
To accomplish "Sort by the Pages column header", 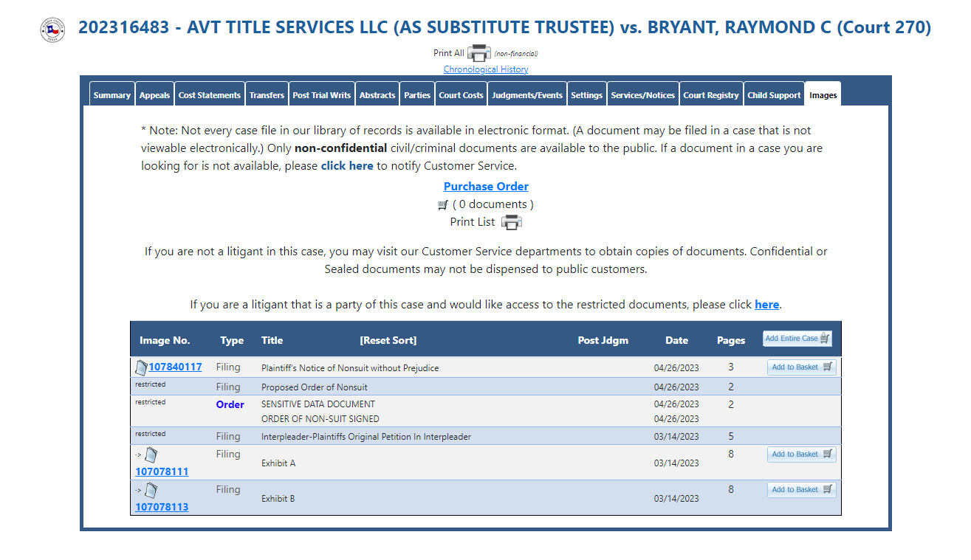I will [731, 340].
